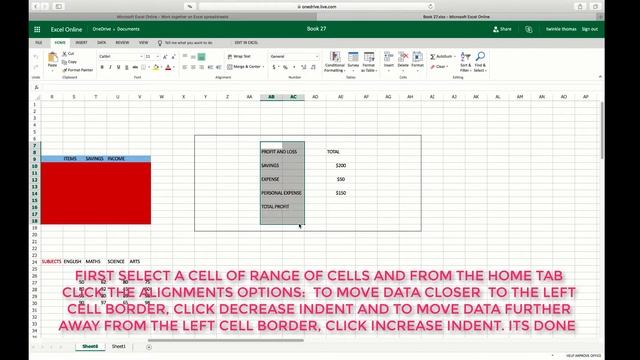This screenshot has width=640, height=360.
Task: Click Format as Table
Action: tap(369, 62)
